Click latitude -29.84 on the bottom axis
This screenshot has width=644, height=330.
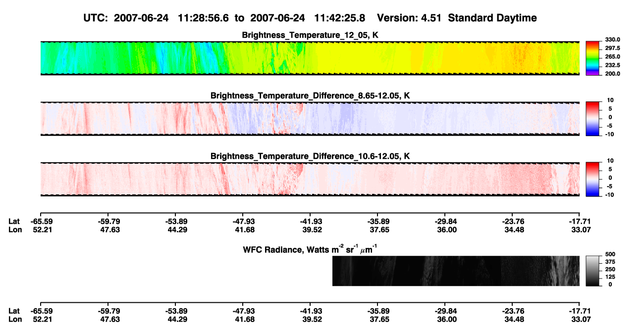coord(445,311)
